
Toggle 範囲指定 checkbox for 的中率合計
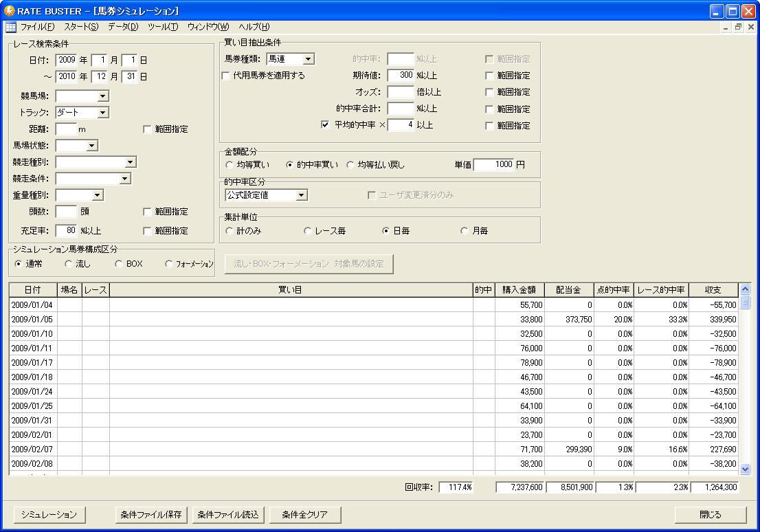pyautogui.click(x=489, y=109)
